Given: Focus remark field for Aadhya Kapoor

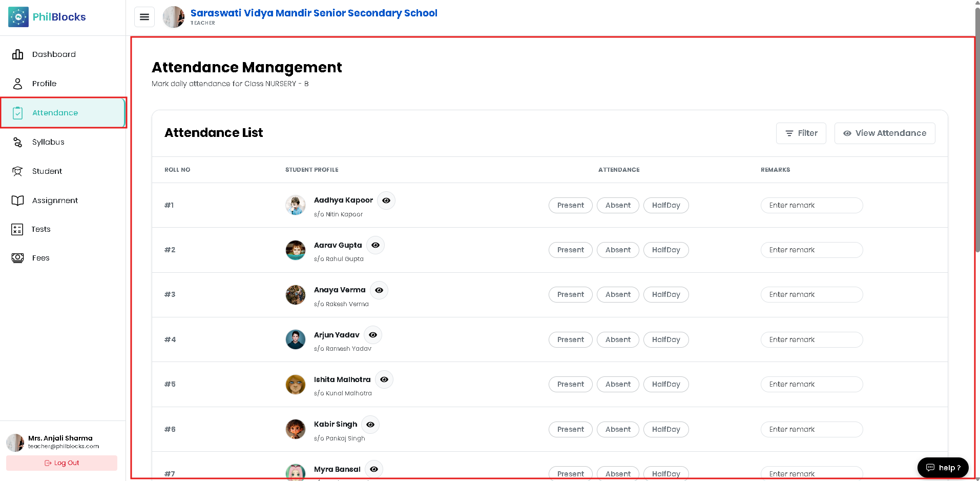Looking at the screenshot, I should tap(811, 205).
